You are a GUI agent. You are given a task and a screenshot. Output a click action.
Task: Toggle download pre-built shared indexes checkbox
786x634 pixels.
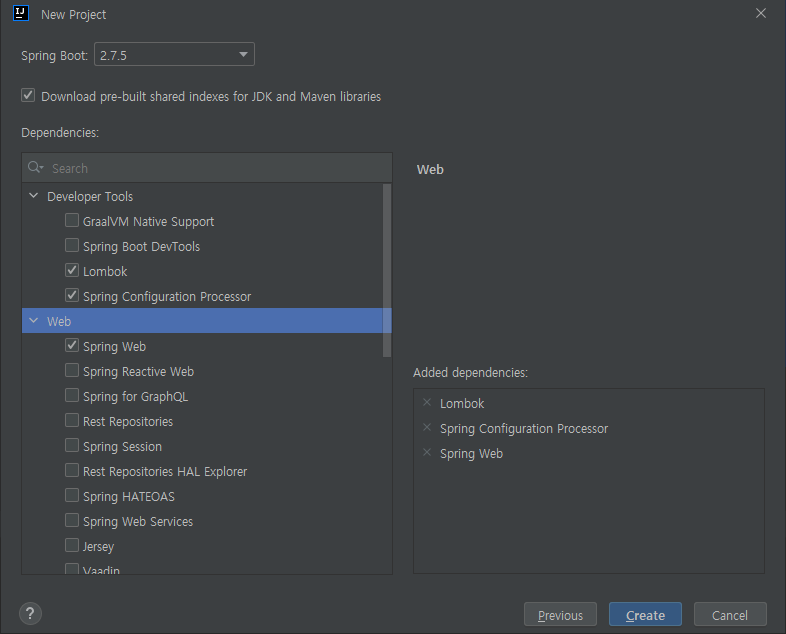(28, 95)
